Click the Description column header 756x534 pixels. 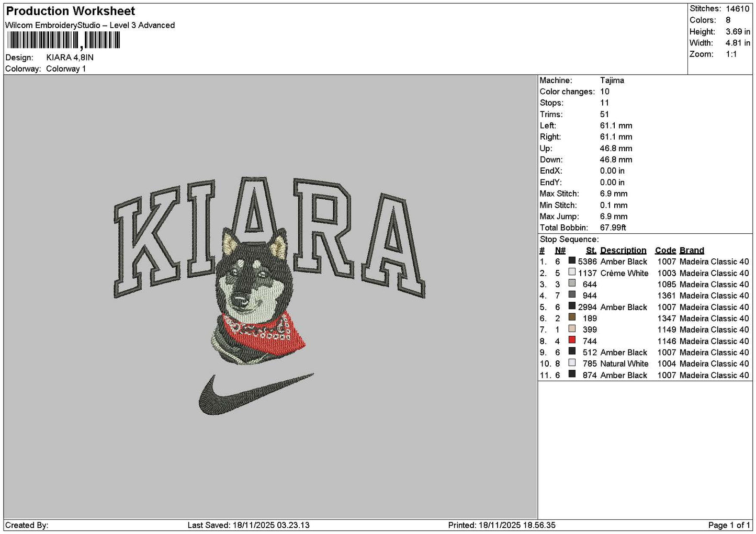tap(623, 251)
